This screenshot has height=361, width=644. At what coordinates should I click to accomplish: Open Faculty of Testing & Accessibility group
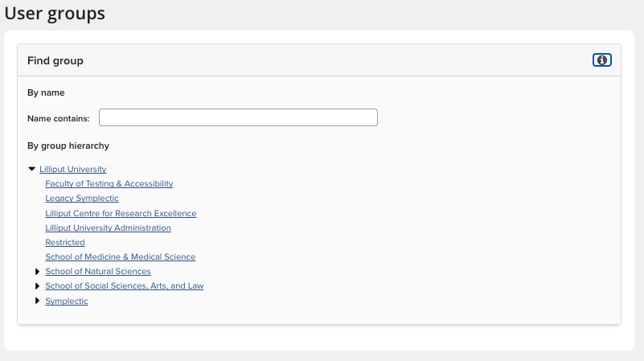tap(109, 184)
